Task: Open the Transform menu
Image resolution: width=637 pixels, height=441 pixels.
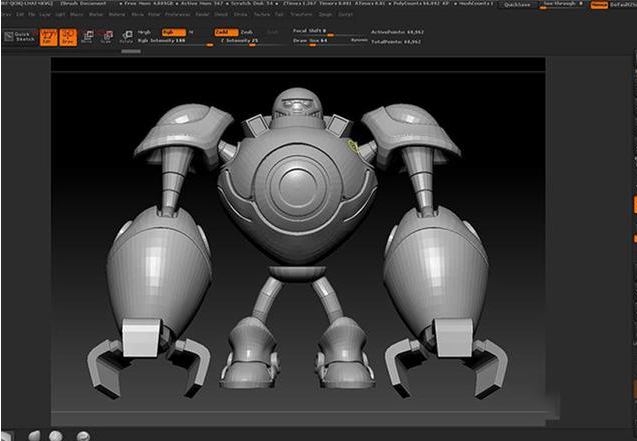Action: point(301,14)
